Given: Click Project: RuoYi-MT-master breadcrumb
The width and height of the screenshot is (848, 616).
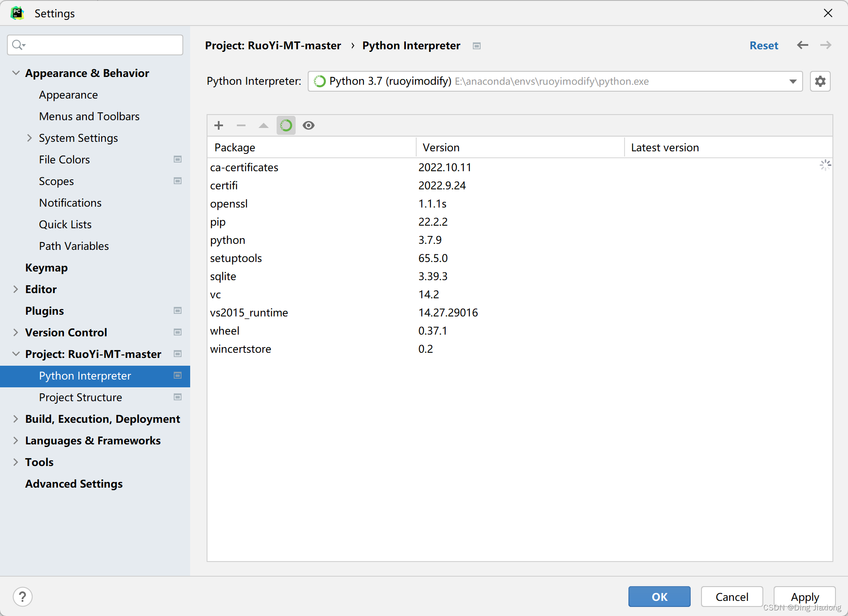Looking at the screenshot, I should coord(273,45).
